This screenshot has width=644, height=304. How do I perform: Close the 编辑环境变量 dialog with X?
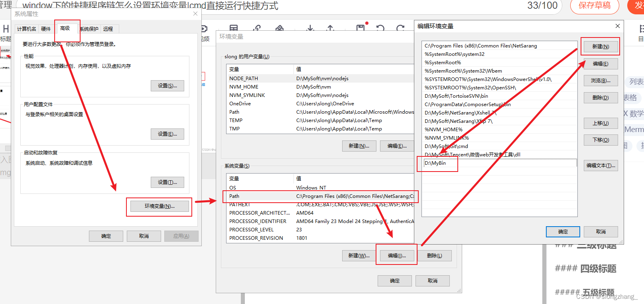(x=618, y=26)
